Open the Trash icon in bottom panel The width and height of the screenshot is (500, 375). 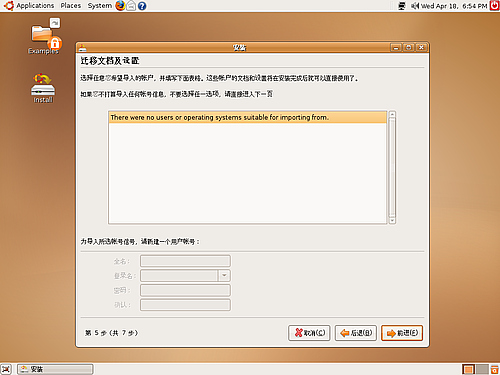[494, 369]
